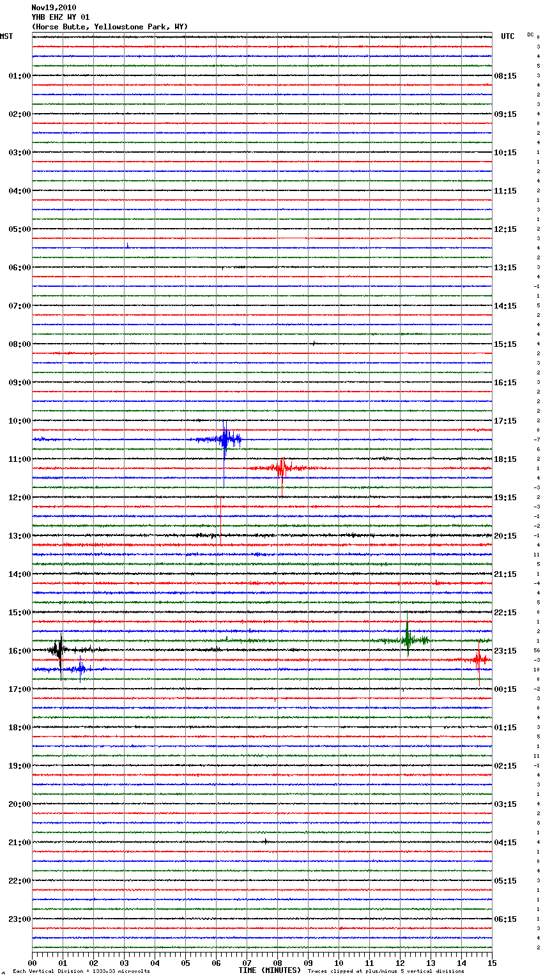Click the minute axis label '12'
Viewport: 543px width, 980px height.
(400, 963)
